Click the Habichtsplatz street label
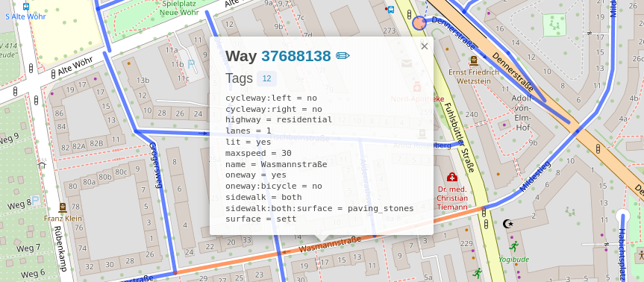Viewport: 644px width, 282px height. point(622,254)
